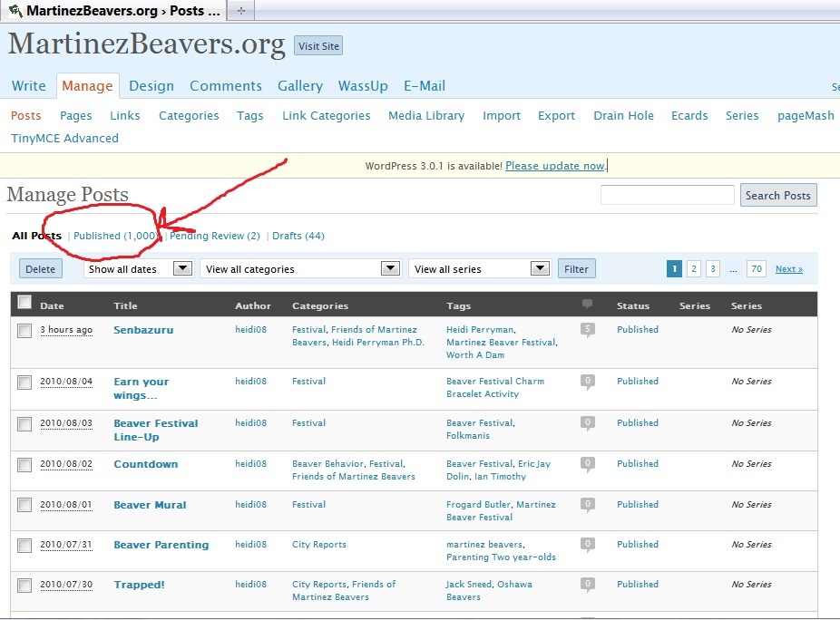840x620 pixels.
Task: Click the Tags submenu item
Action: click(x=250, y=116)
